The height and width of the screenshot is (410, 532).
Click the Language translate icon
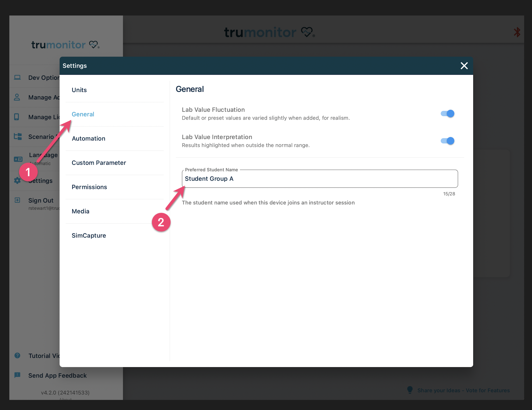coord(18,159)
